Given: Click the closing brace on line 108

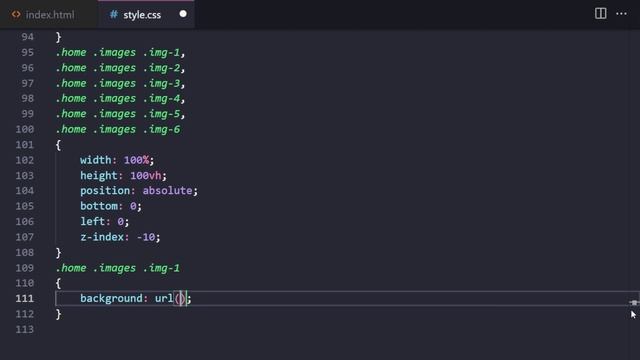Looking at the screenshot, I should coord(58,253).
